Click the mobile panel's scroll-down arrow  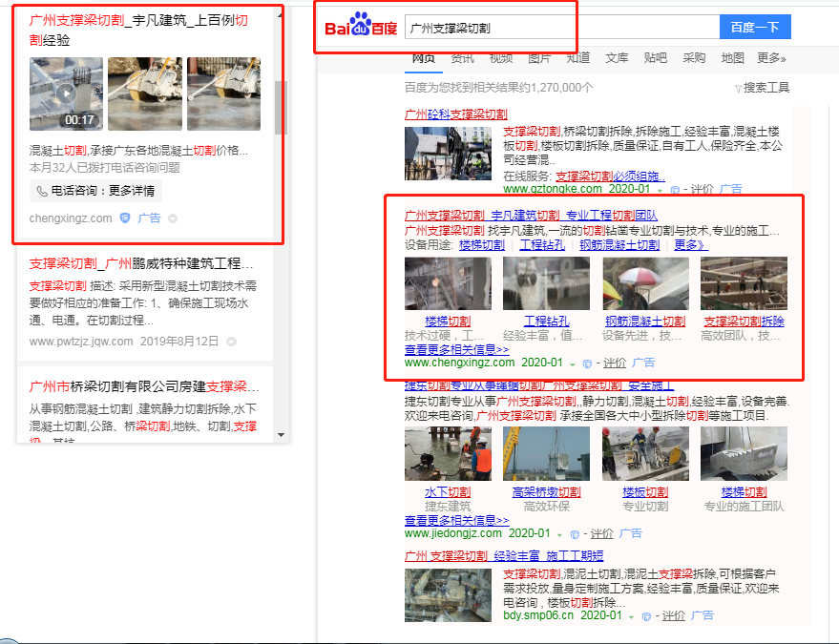281,434
